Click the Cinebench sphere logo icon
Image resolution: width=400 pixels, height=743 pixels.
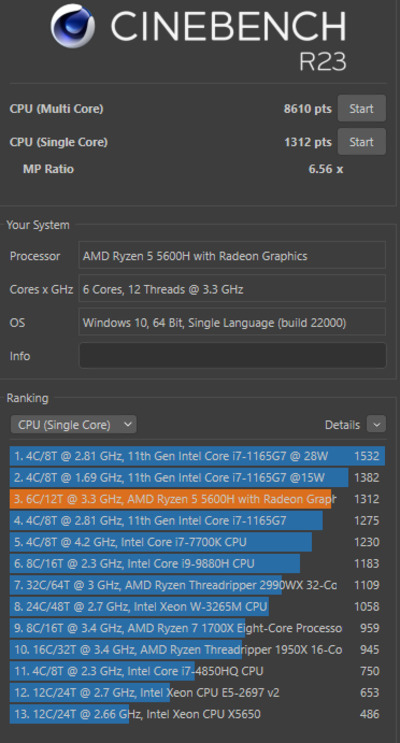(x=73, y=26)
